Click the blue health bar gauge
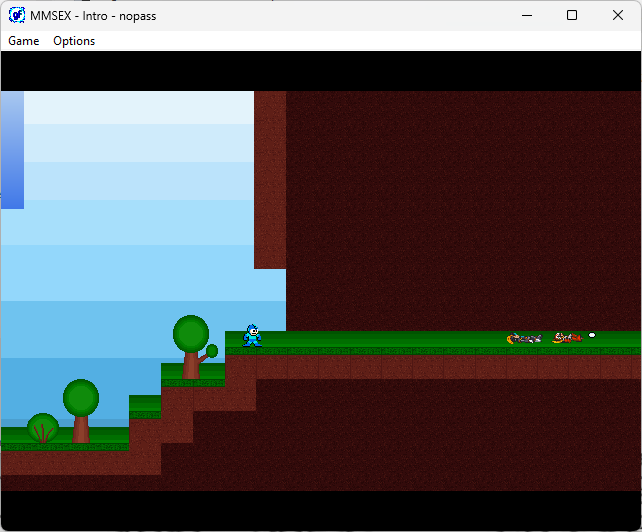 pos(12,150)
